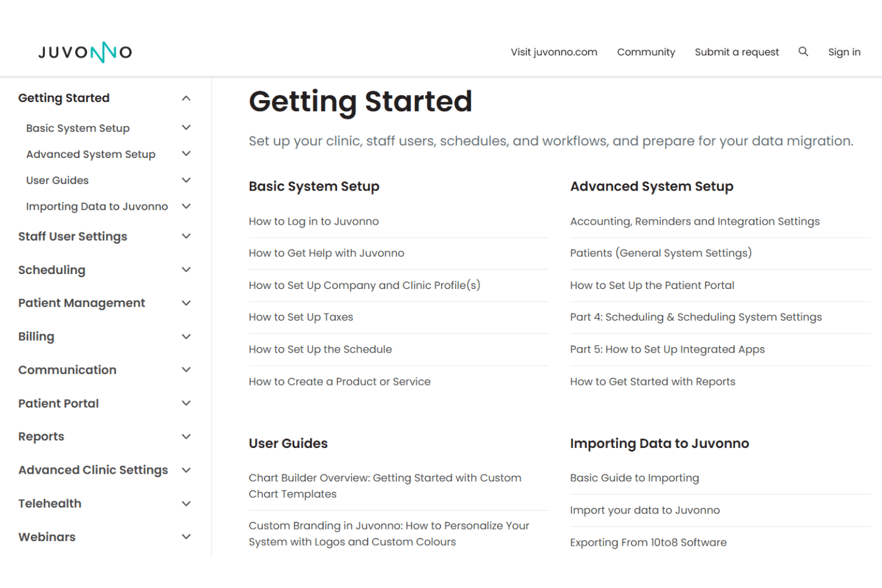Expand Communication section chevron
The image size is (882, 588).
[x=186, y=369]
